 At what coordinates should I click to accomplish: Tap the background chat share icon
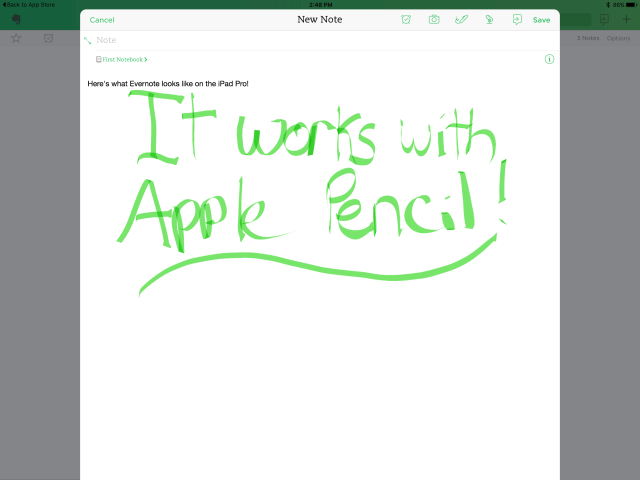coord(604,19)
